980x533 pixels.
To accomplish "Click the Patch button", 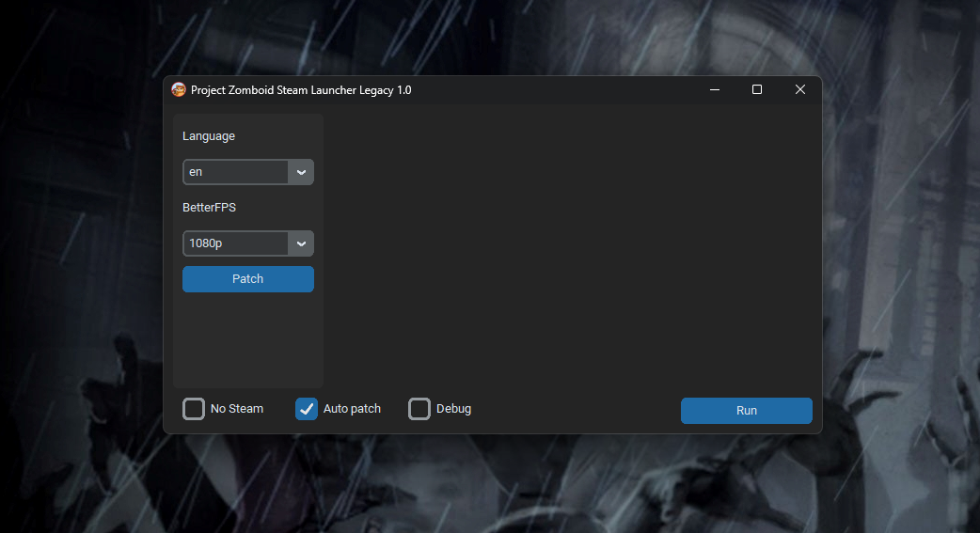I will pos(248,279).
